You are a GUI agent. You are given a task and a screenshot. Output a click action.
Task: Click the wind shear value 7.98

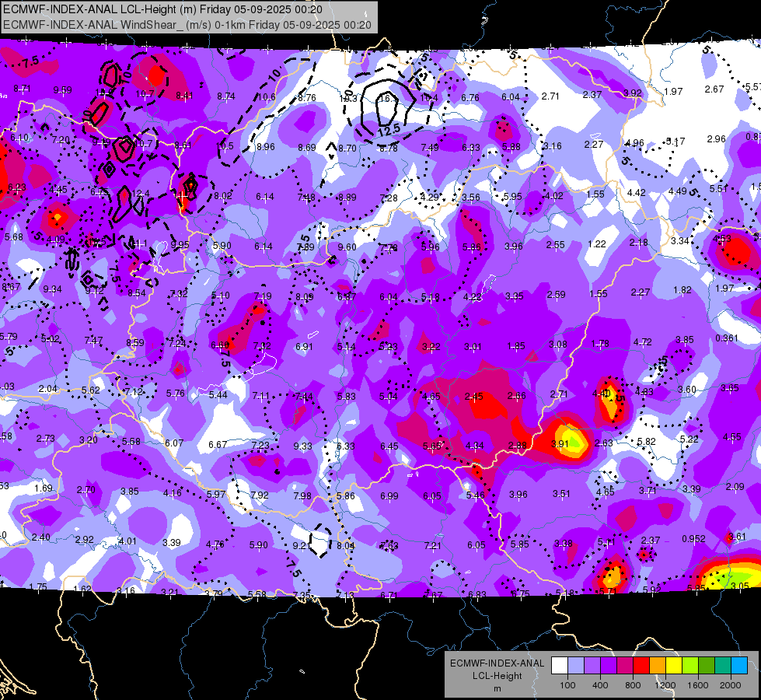tap(302, 495)
